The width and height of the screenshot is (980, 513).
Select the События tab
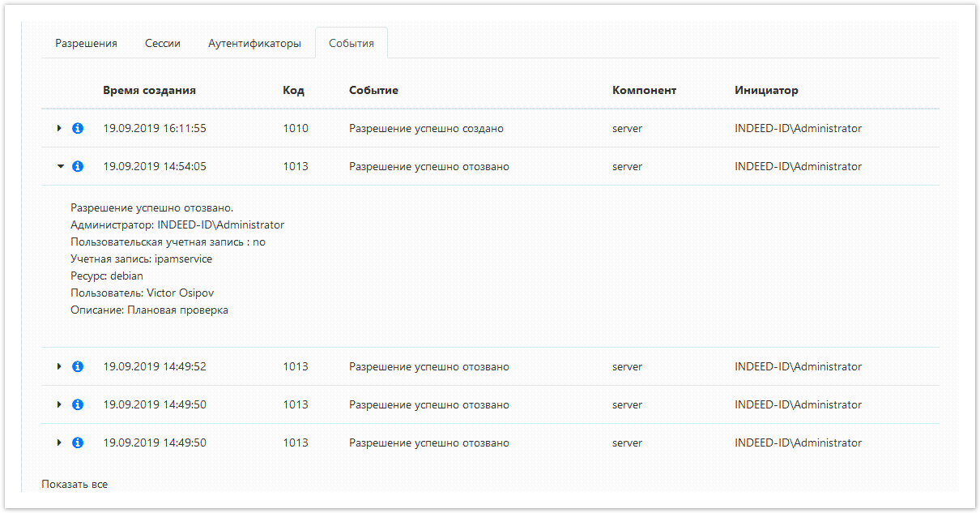tap(351, 44)
